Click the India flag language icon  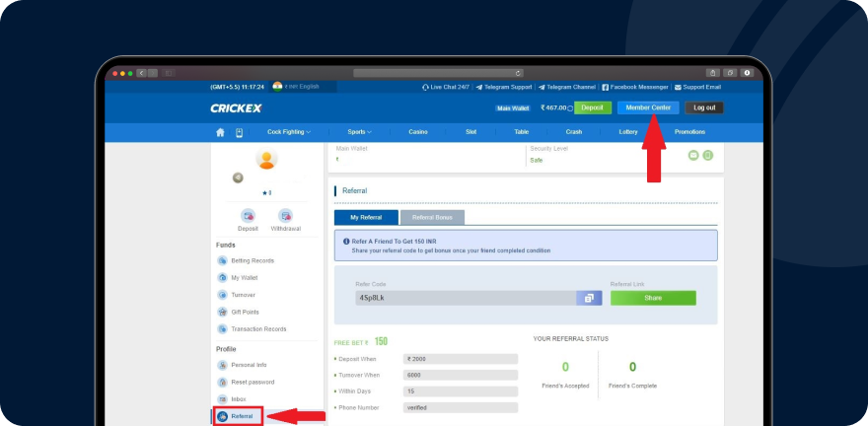pos(277,87)
